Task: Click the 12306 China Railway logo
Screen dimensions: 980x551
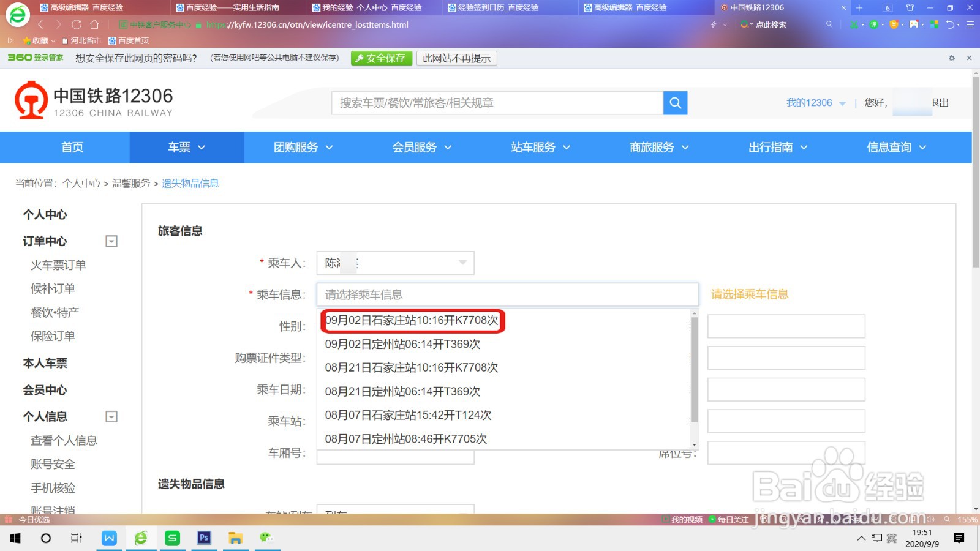Action: pos(94,101)
